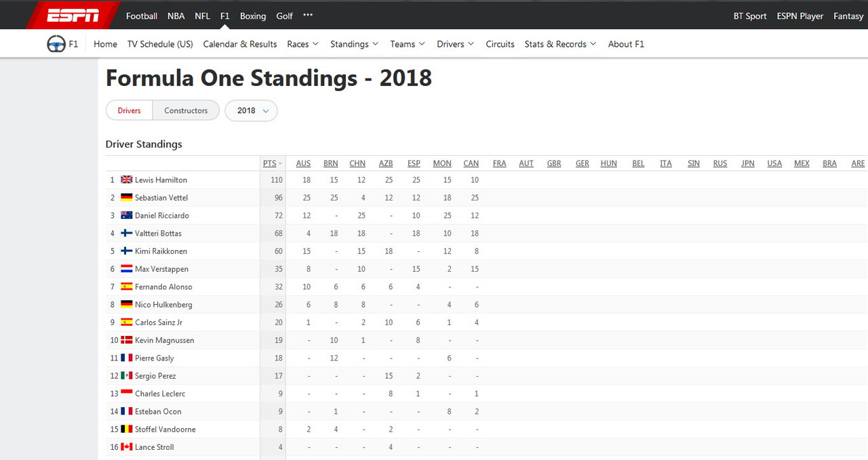Image resolution: width=868 pixels, height=460 pixels.
Task: Click Daniel Ricciardo's Australian flag icon
Action: 126,215
